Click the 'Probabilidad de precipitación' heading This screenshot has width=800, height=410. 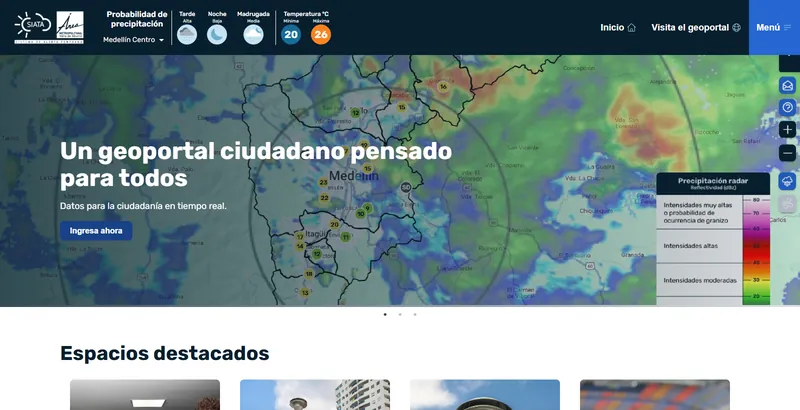pos(137,19)
